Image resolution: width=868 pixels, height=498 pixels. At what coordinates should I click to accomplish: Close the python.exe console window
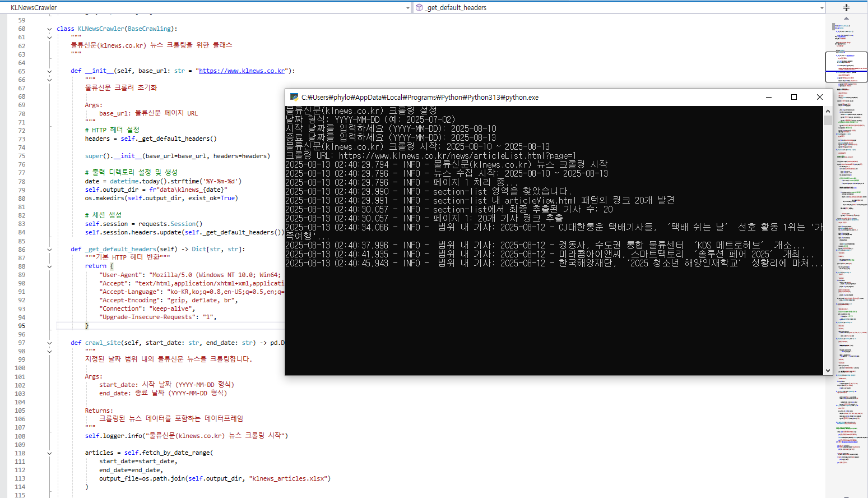(819, 97)
